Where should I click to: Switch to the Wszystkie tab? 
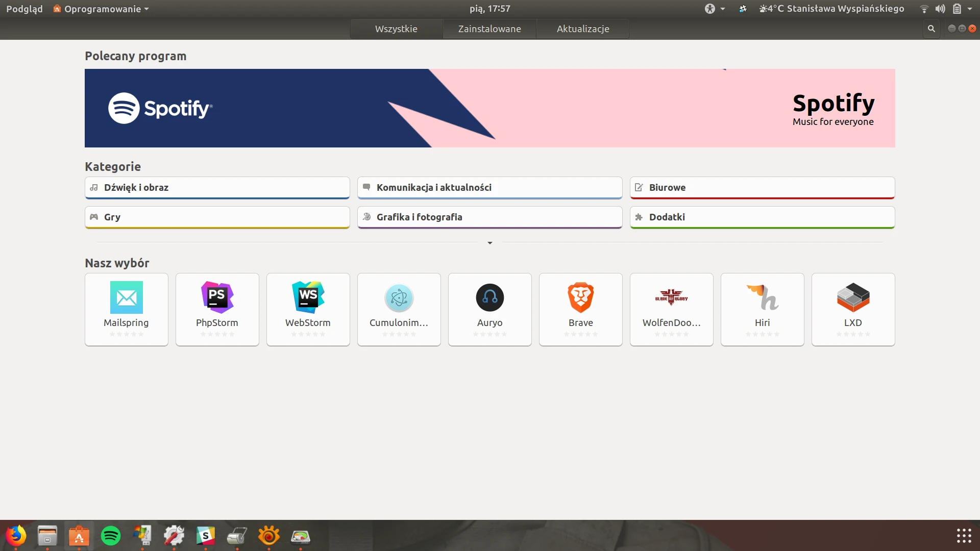click(396, 29)
